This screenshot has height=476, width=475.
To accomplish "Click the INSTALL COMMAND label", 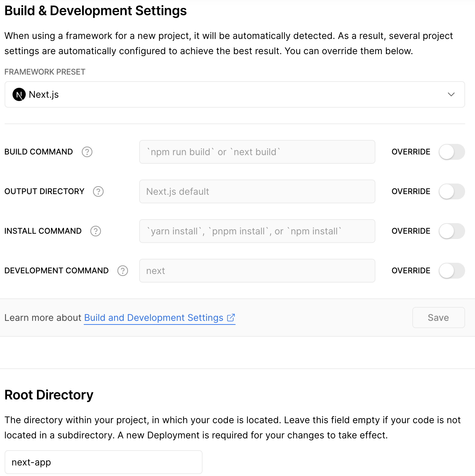I will click(43, 231).
